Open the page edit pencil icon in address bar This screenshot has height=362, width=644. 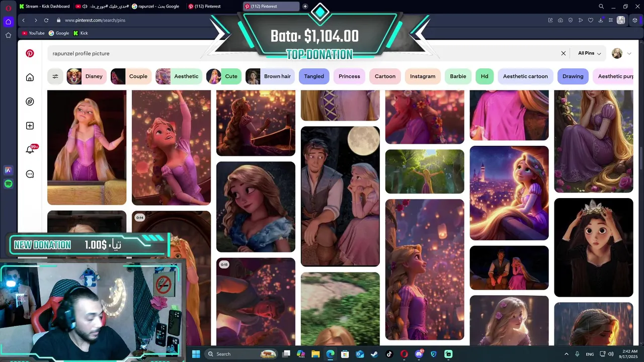pyautogui.click(x=550, y=20)
